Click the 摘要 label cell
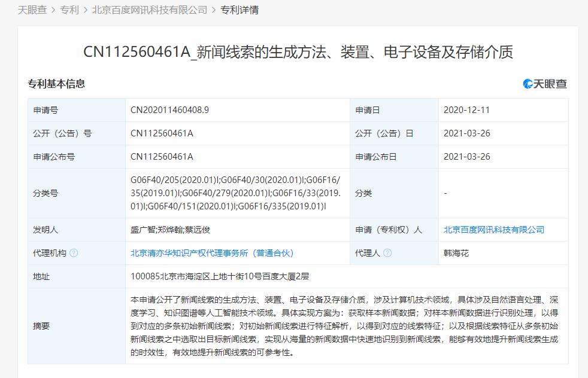 [77, 326]
